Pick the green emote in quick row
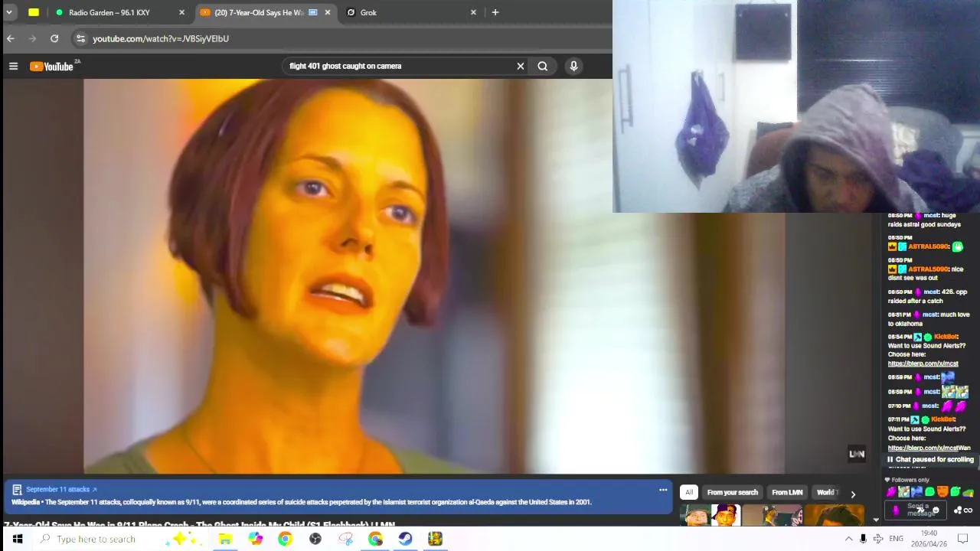This screenshot has width=980, height=551. (929, 492)
